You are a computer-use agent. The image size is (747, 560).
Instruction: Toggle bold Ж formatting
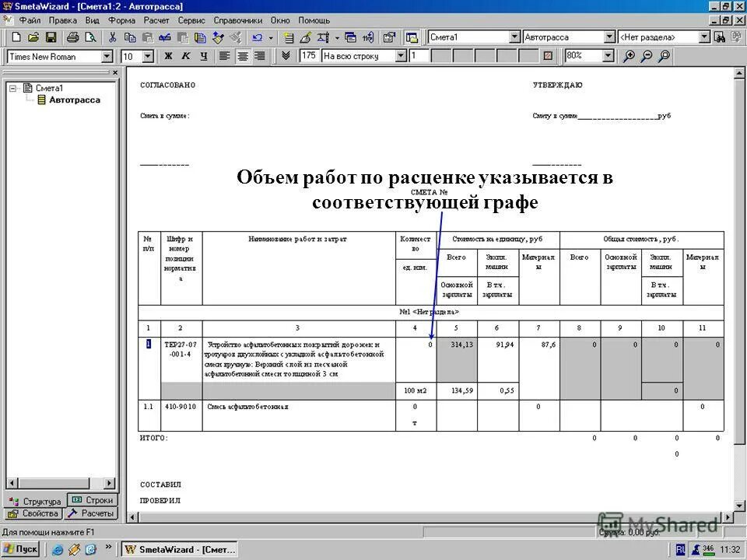(x=168, y=56)
